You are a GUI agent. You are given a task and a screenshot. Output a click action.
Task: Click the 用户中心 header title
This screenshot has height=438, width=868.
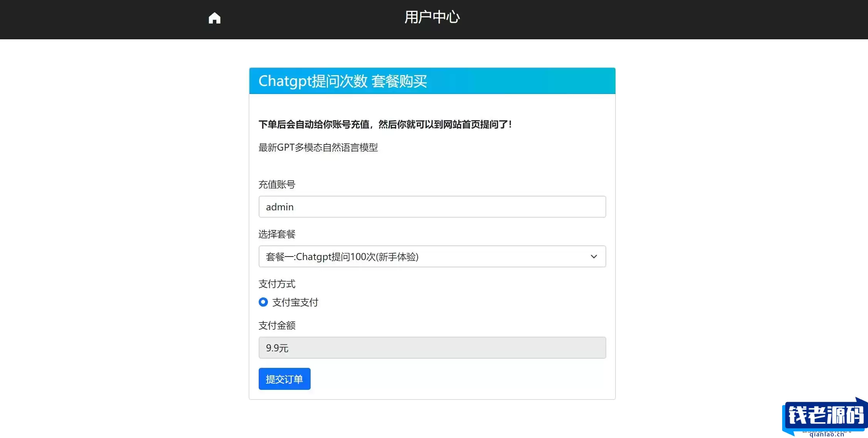point(432,17)
